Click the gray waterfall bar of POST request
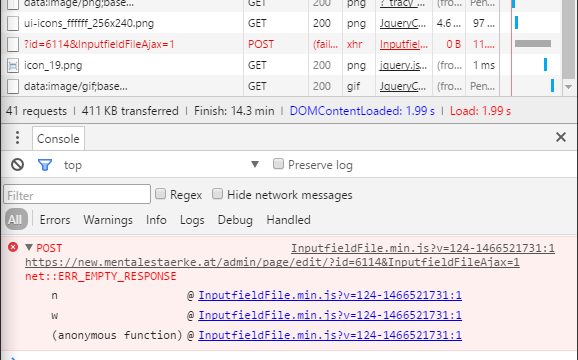This screenshot has width=578, height=360. coord(533,43)
